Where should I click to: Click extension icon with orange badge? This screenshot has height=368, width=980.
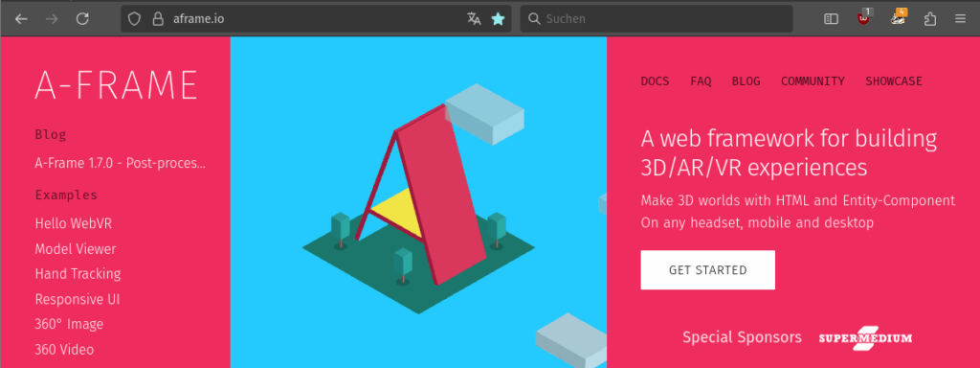tap(898, 17)
